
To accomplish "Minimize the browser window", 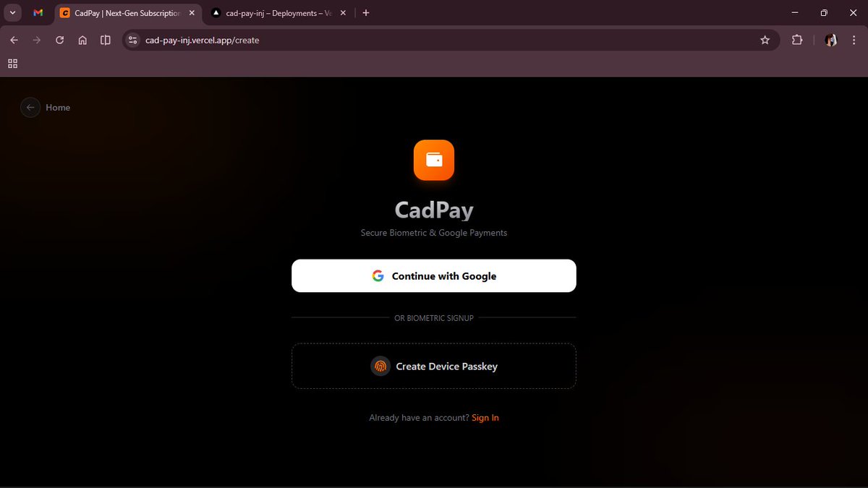I will (796, 12).
